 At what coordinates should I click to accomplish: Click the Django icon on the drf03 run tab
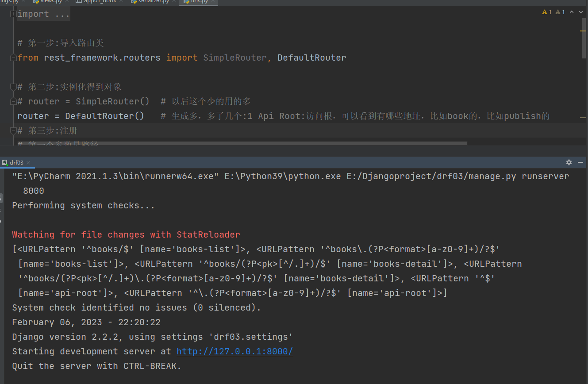(4, 162)
